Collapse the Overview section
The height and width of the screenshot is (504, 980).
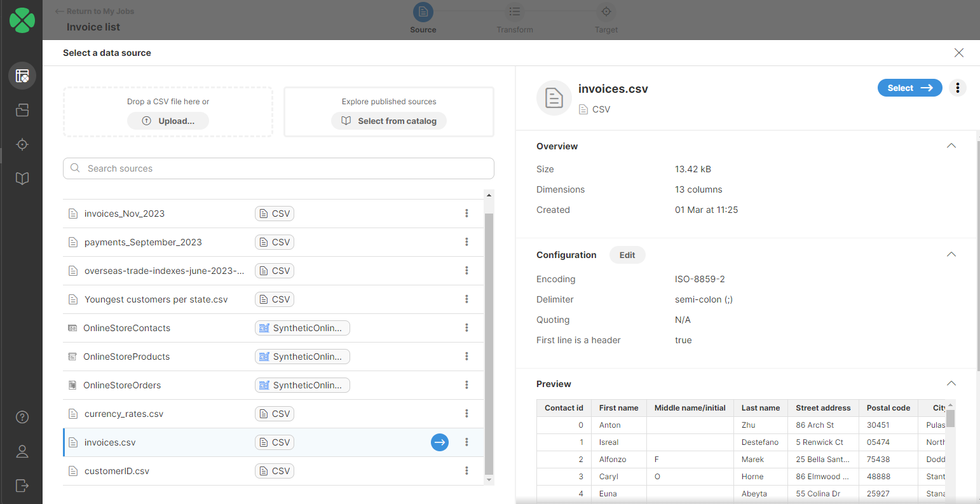point(951,146)
